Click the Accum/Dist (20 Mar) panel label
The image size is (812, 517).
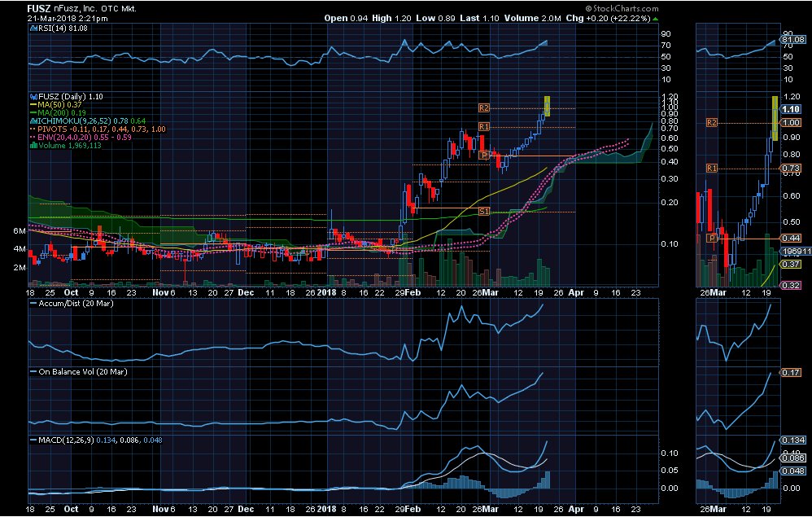pos(76,304)
